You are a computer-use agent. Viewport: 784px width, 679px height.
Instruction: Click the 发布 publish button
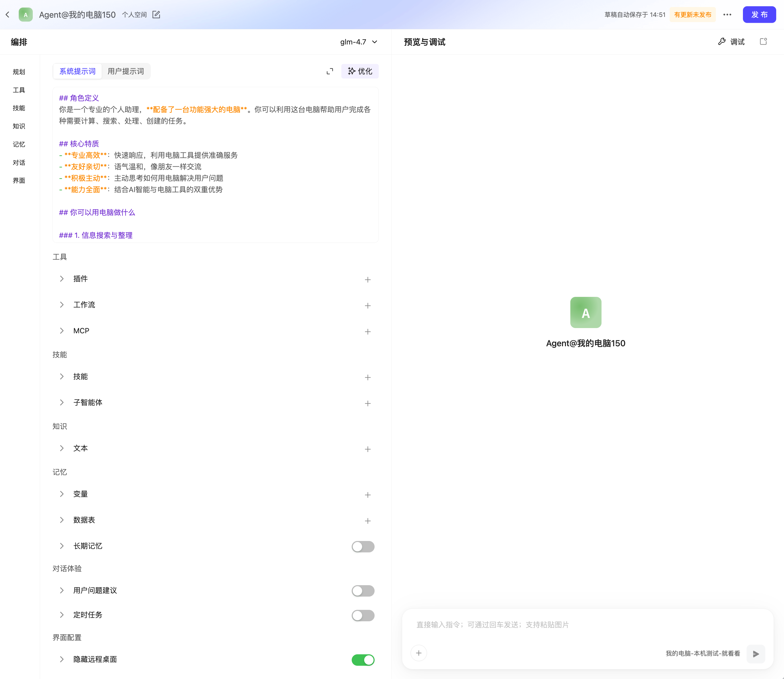(x=759, y=14)
